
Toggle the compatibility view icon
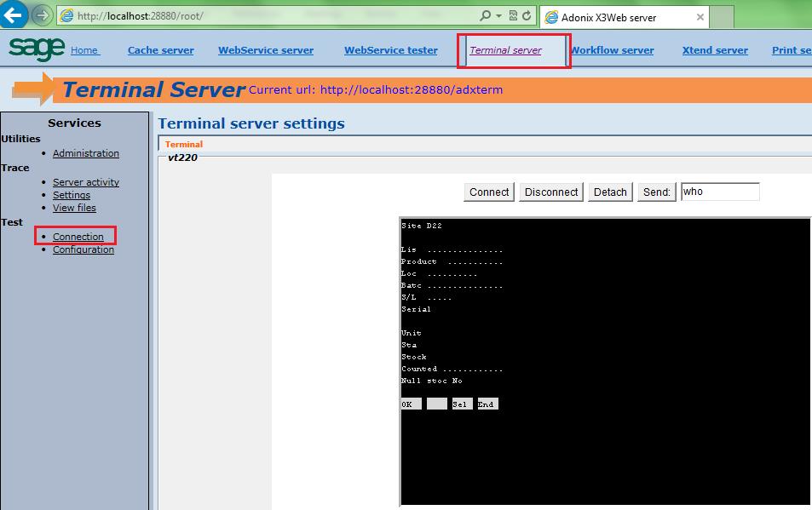513,15
